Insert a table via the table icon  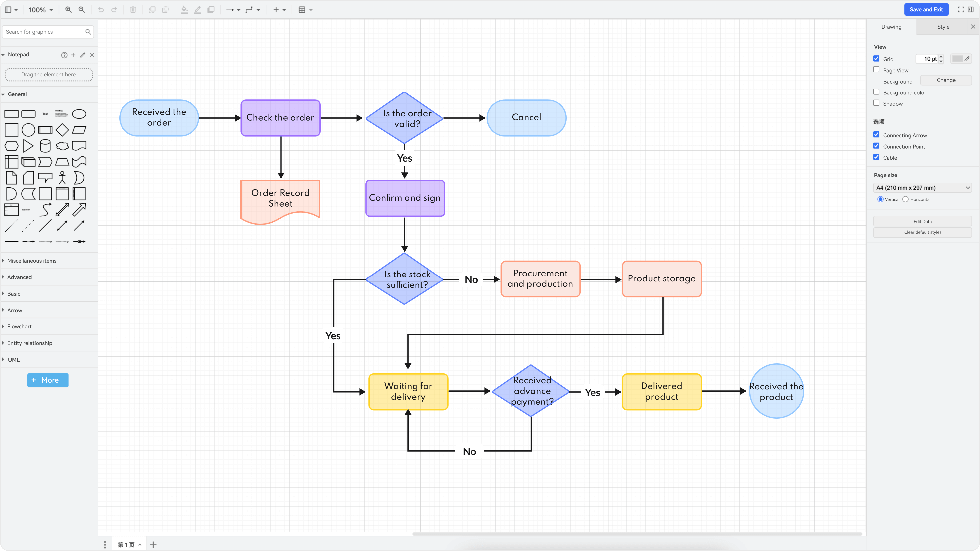pyautogui.click(x=303, y=10)
